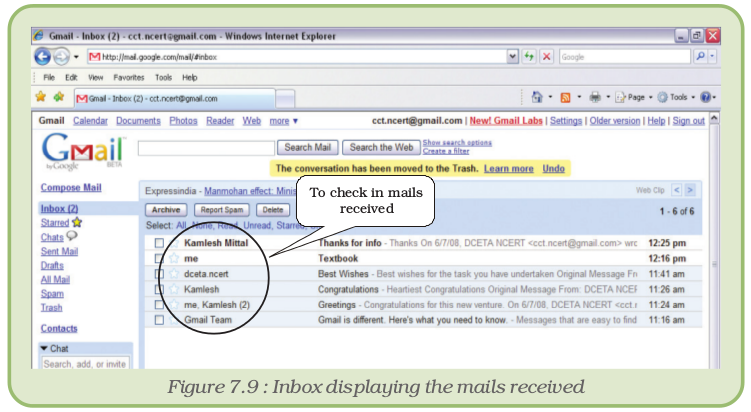Viewport: 751px width, 412px height.
Task: Collapse the Chat panel triangle
Action: click(44, 348)
